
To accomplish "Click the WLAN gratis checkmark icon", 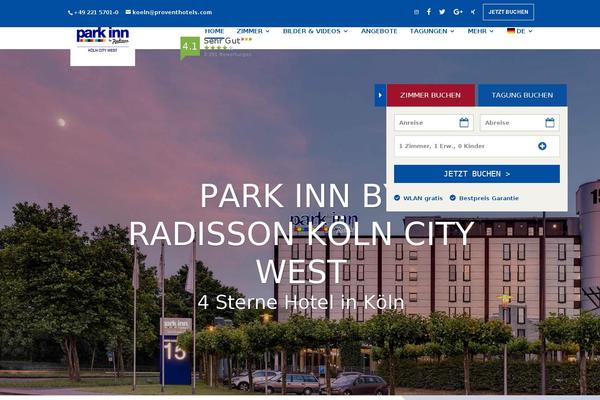I will (x=397, y=198).
